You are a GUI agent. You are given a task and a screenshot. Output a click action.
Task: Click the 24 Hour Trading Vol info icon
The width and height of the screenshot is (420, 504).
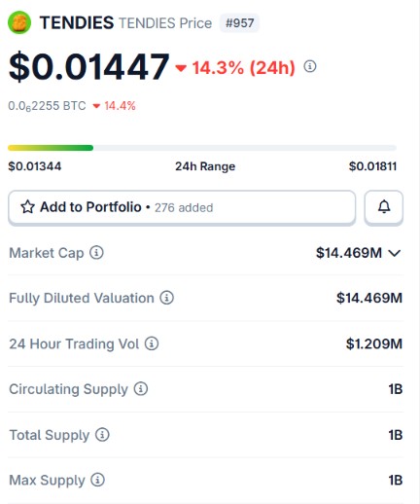[152, 343]
